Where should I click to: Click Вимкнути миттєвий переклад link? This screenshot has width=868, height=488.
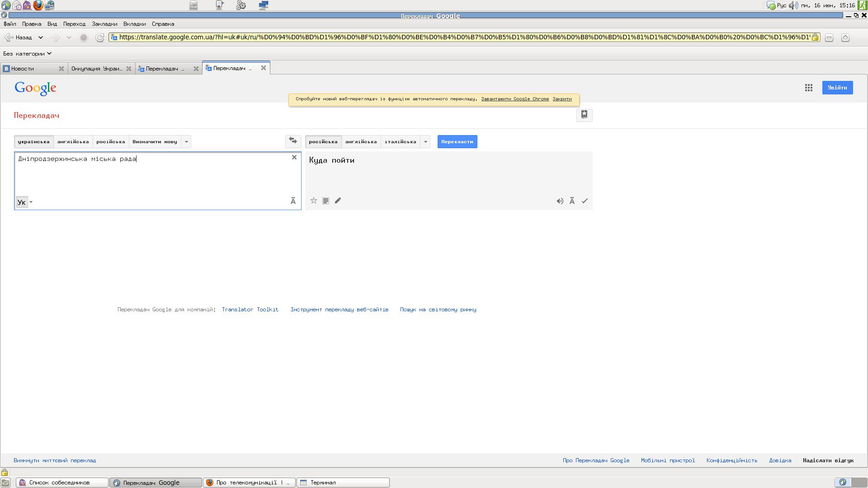click(x=55, y=460)
